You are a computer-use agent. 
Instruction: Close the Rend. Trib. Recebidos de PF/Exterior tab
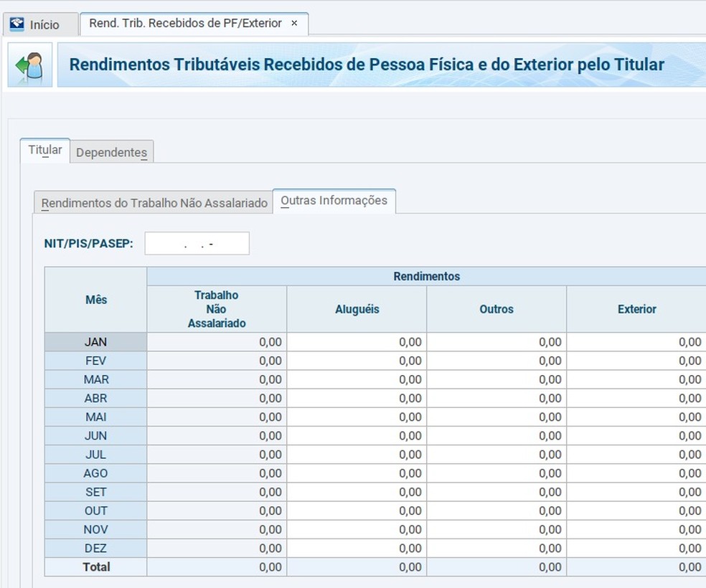click(294, 23)
